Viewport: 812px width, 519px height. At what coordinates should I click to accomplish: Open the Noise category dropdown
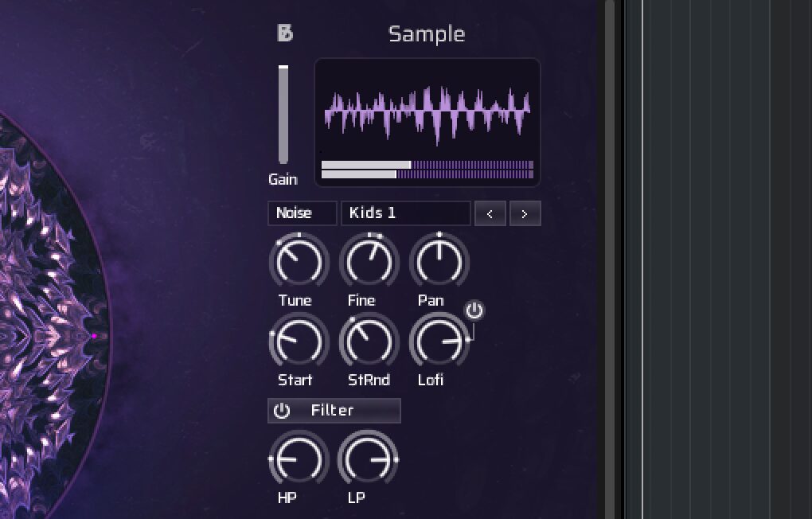click(x=302, y=213)
